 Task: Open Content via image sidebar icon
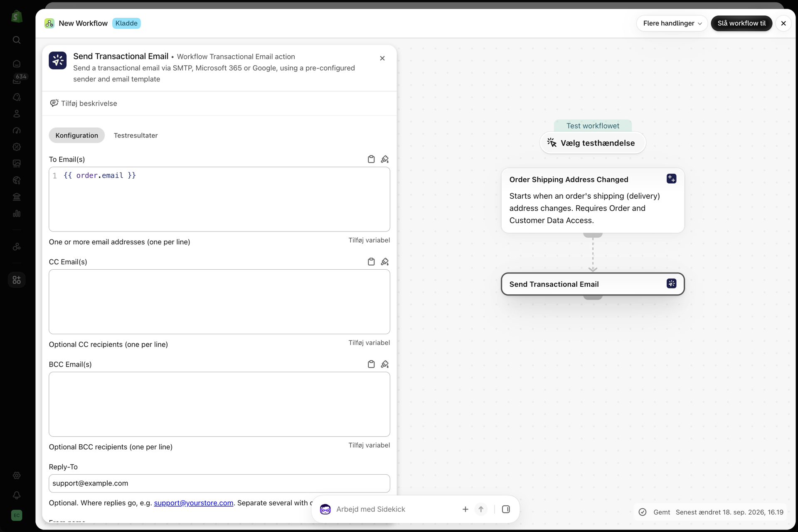pyautogui.click(x=17, y=163)
